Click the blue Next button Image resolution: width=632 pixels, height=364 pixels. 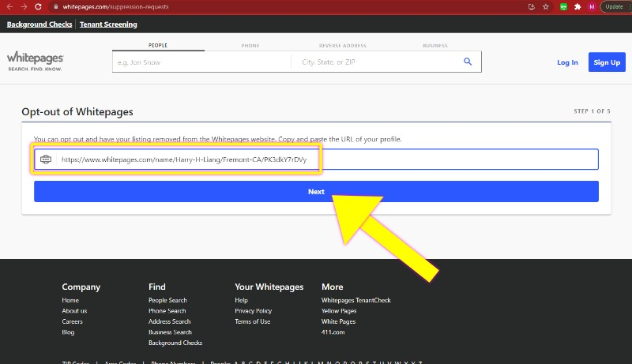[x=316, y=192]
